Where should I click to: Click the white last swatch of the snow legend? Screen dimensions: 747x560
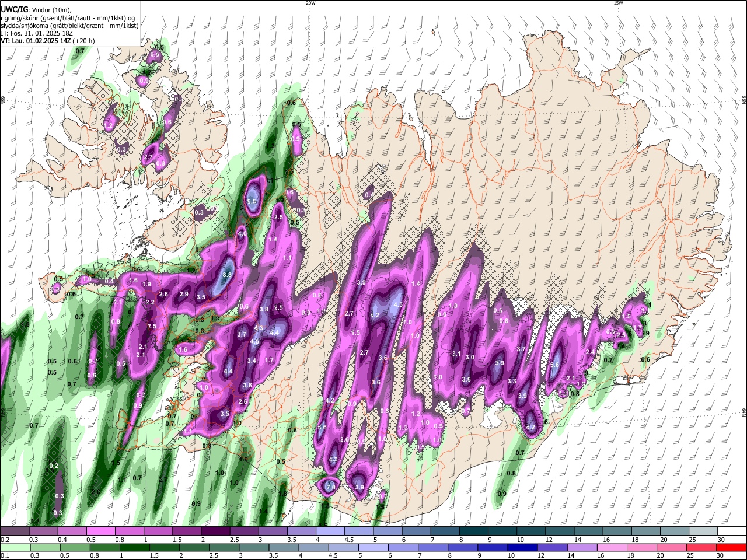point(732,531)
